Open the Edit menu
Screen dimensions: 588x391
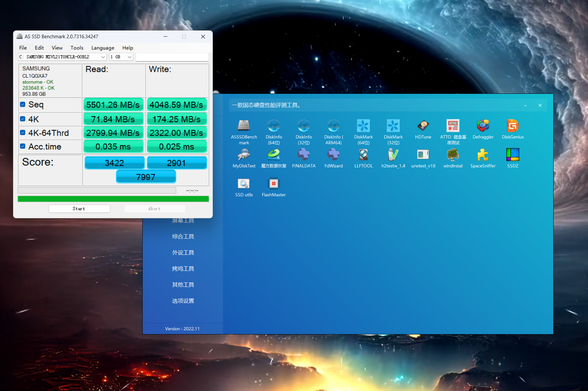39,48
